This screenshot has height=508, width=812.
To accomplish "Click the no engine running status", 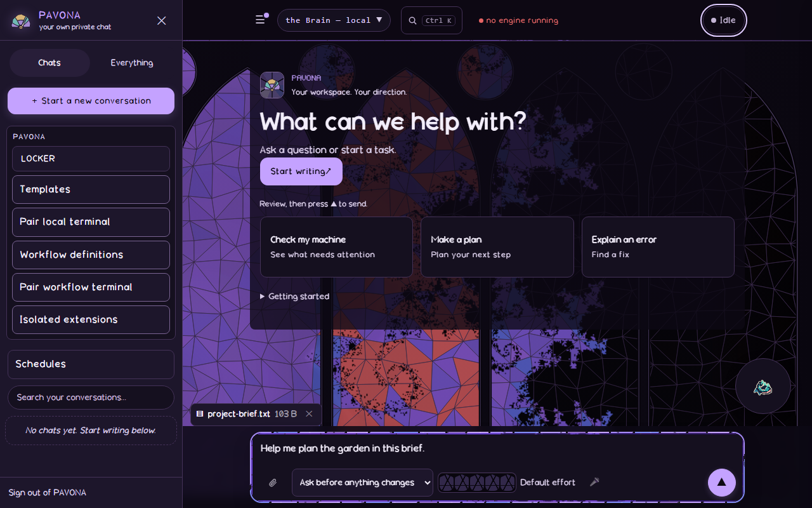I will point(518,20).
